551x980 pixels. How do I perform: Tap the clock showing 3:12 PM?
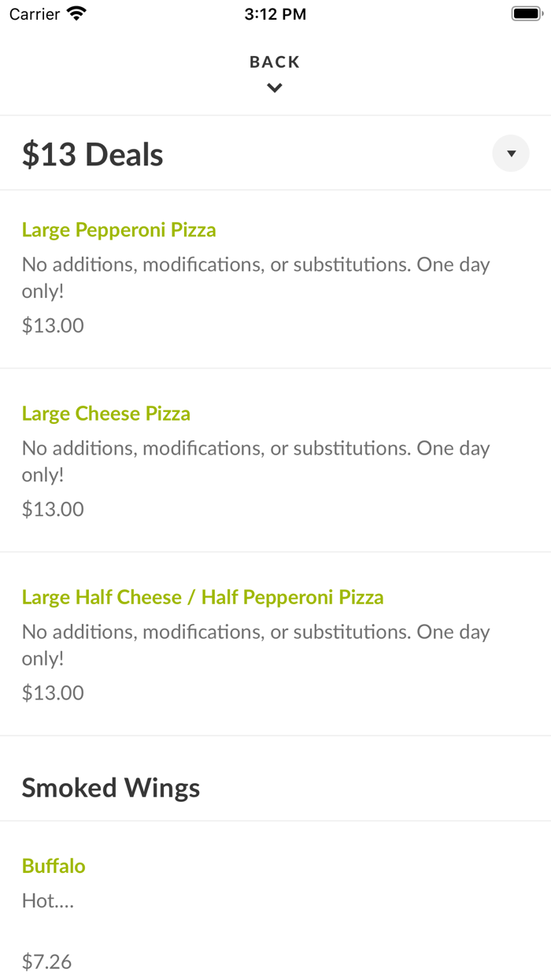coord(275,13)
